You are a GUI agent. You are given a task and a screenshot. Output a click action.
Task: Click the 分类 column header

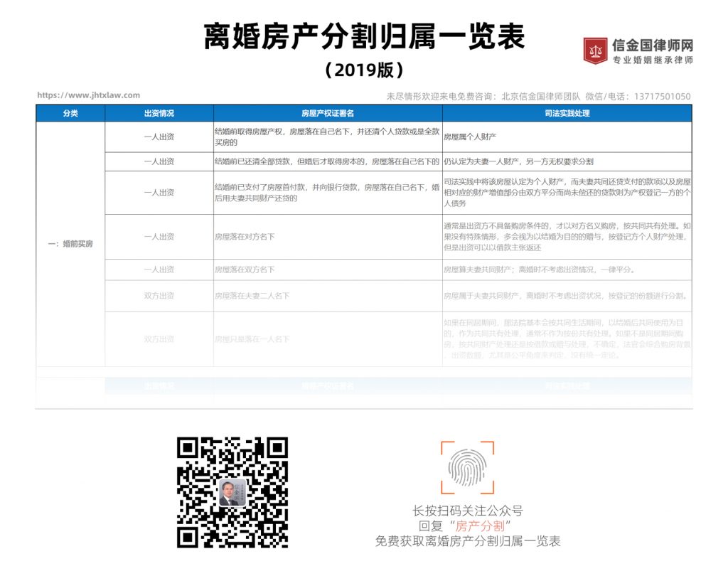pyautogui.click(x=70, y=113)
